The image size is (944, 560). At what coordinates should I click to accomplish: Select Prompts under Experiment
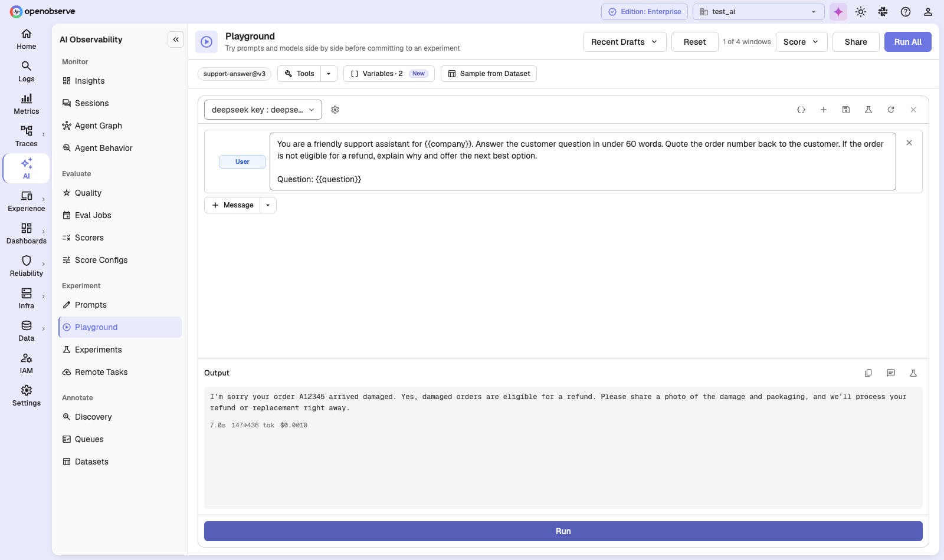120,305
